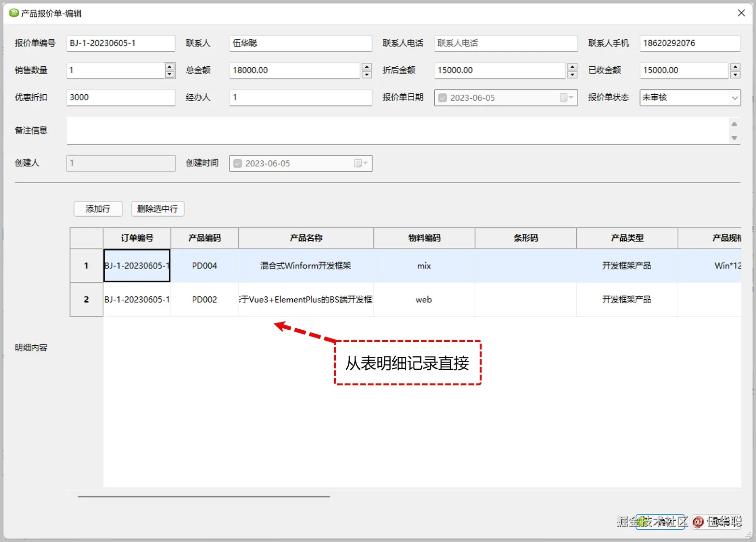Select row header number 1
The image size is (756, 542).
[86, 265]
